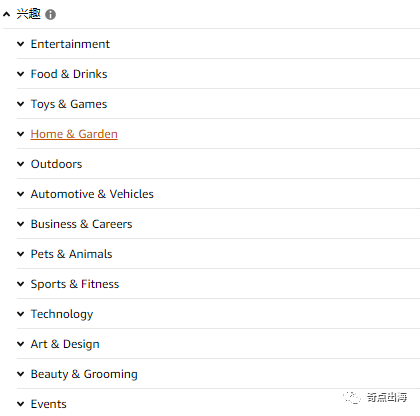The image size is (420, 416).
Task: Click the Outdoors category text
Action: pyautogui.click(x=56, y=164)
